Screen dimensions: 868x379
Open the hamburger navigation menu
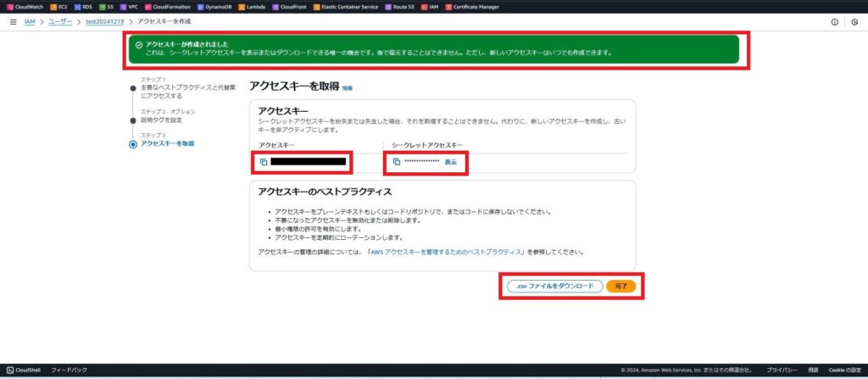tap(13, 20)
